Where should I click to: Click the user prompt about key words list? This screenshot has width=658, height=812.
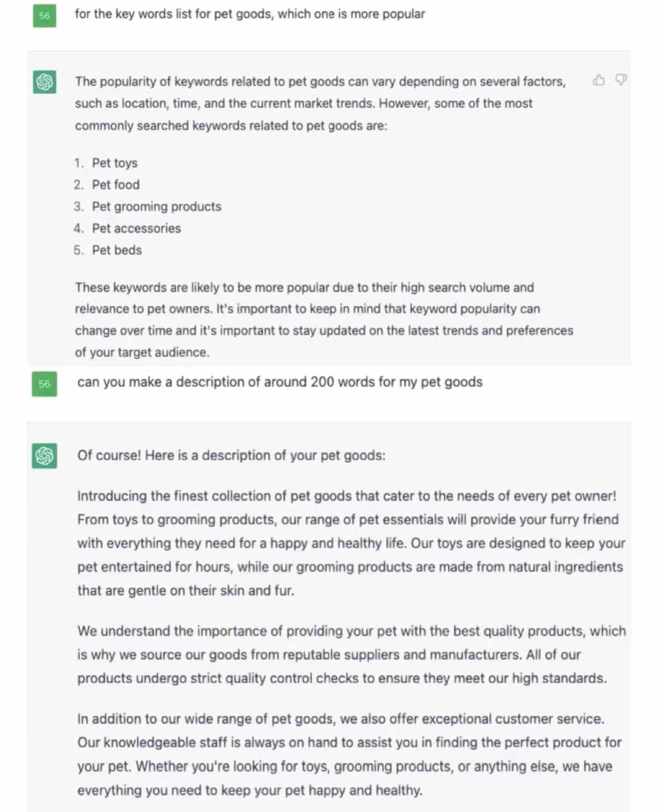[x=250, y=14]
